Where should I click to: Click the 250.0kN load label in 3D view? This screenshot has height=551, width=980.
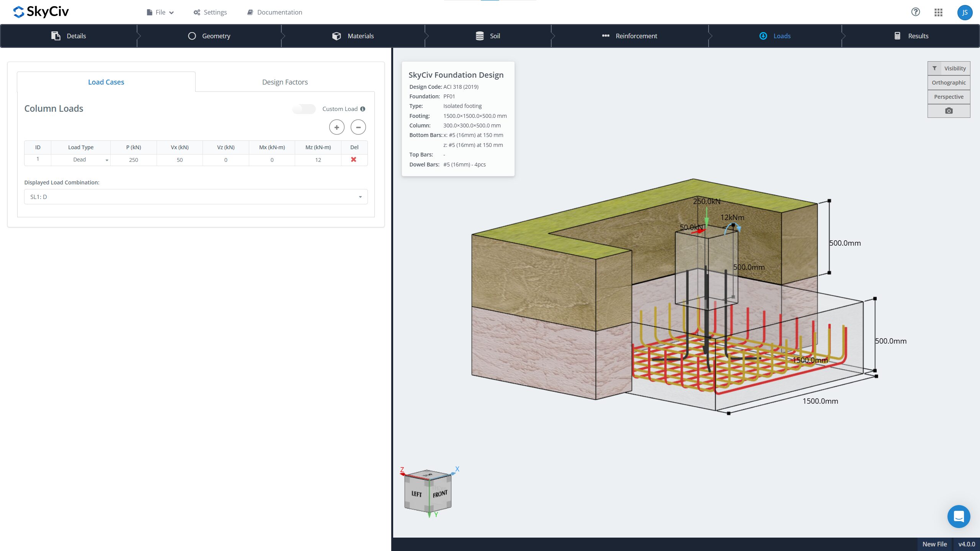(x=707, y=201)
